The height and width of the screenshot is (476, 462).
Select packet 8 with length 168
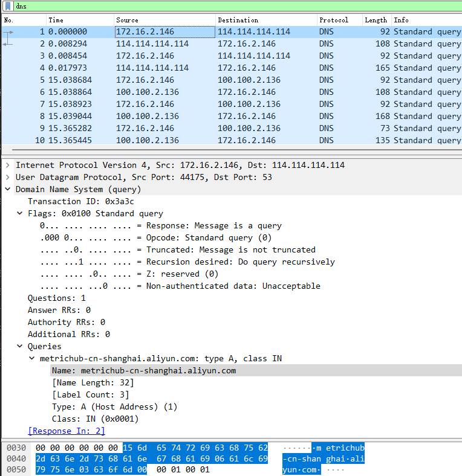click(232, 116)
